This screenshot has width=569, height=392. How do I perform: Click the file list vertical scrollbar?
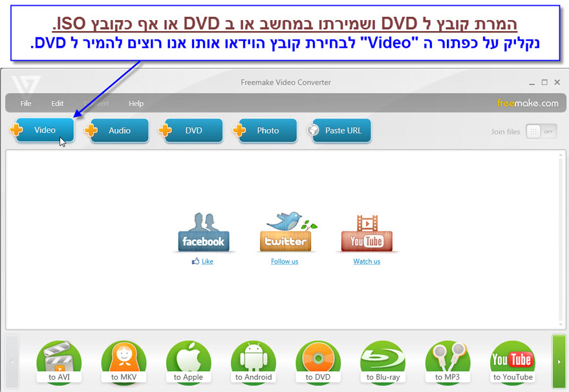point(561,239)
